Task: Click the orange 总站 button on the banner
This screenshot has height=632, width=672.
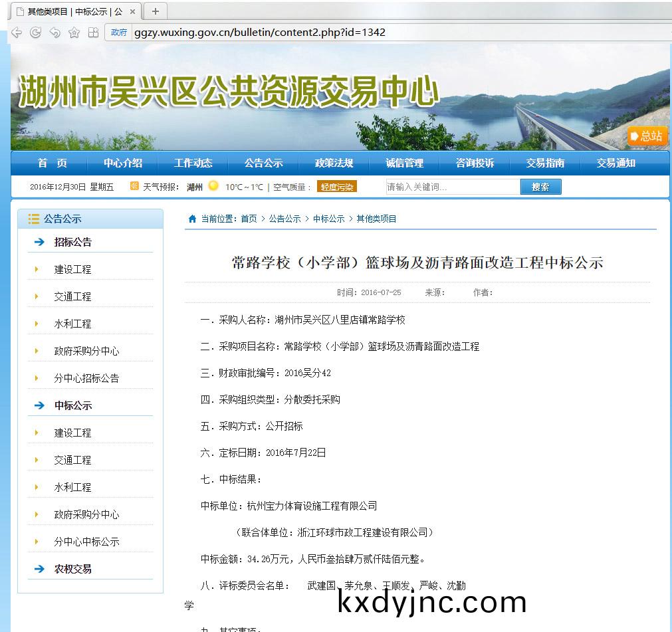Action: 647,136
